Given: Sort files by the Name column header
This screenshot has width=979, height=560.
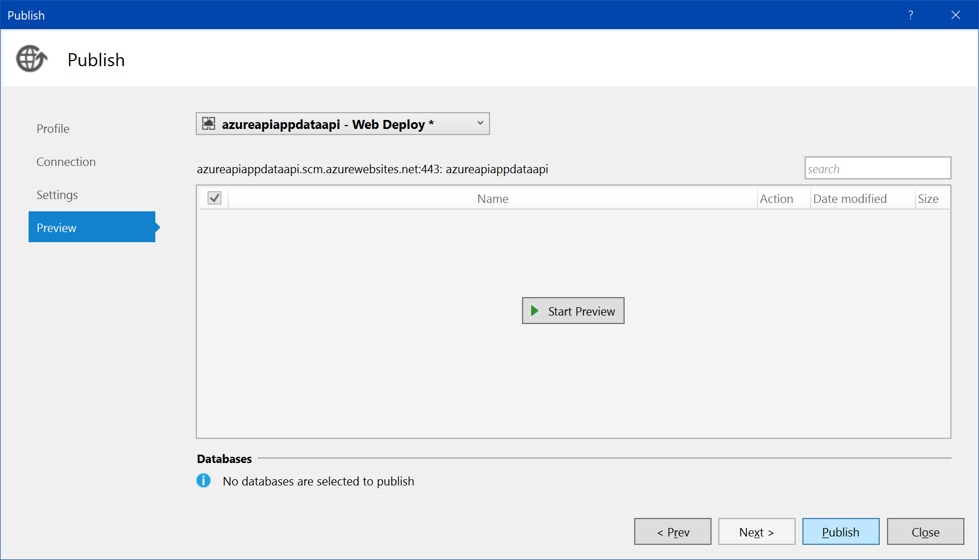Looking at the screenshot, I should (492, 199).
